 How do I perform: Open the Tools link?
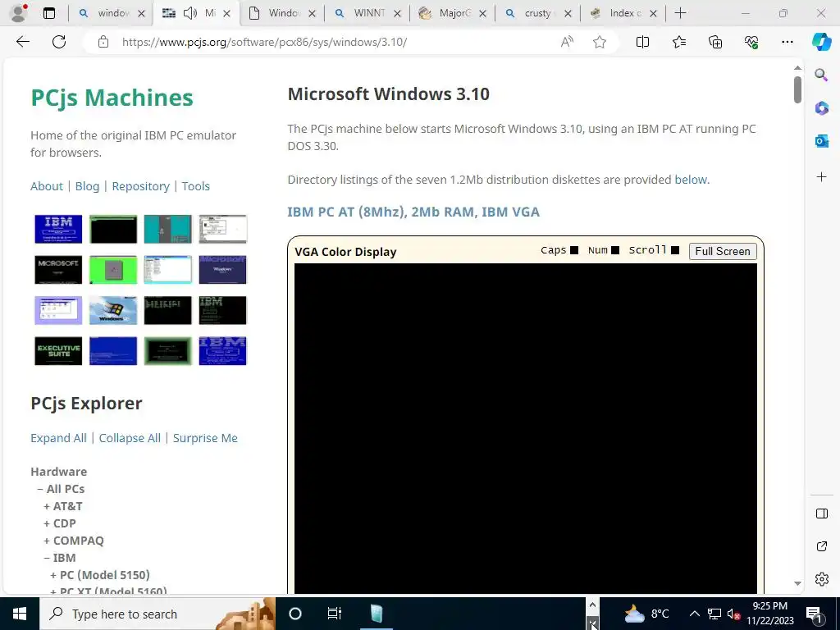point(195,186)
